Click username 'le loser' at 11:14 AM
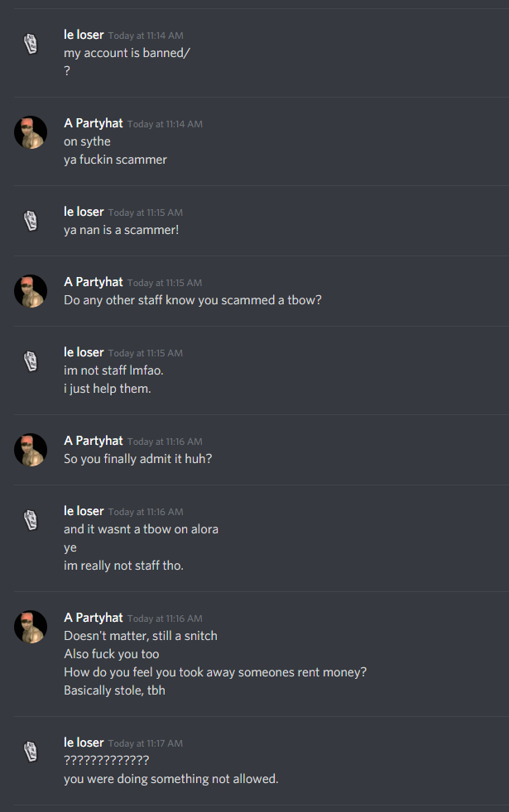This screenshot has width=509, height=812. point(84,35)
